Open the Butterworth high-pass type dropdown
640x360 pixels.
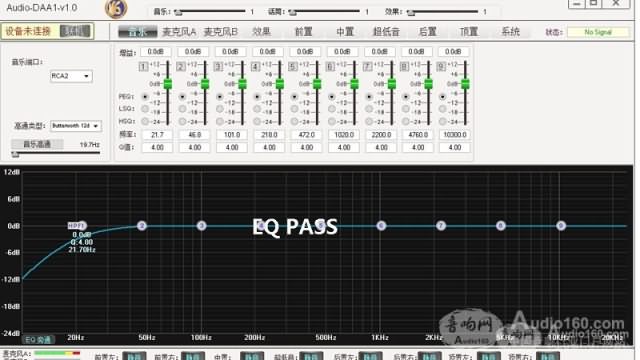pyautogui.click(x=76, y=126)
